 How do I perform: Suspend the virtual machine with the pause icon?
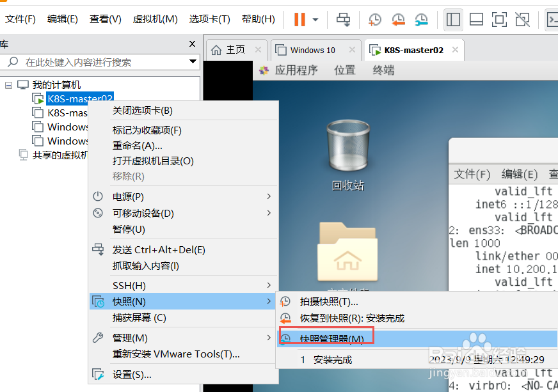(299, 19)
